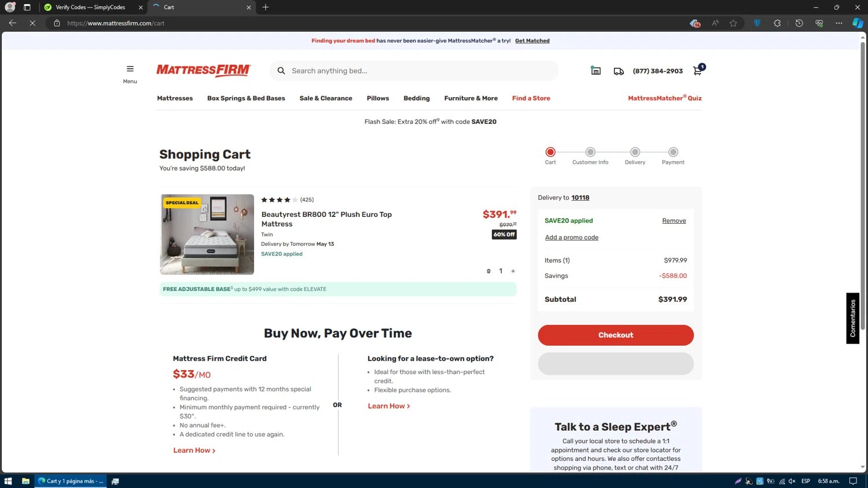Click Learn How under lease-to-own option
The image size is (868, 488).
[x=389, y=406]
